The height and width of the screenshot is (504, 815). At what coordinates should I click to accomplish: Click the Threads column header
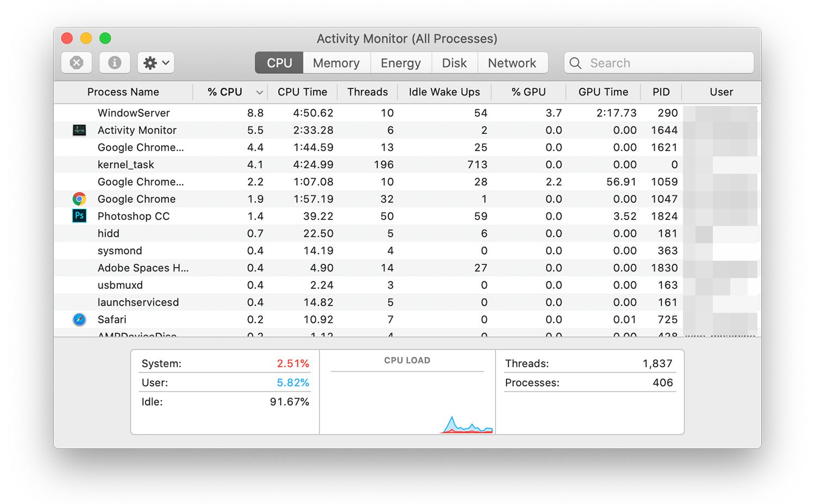click(367, 92)
